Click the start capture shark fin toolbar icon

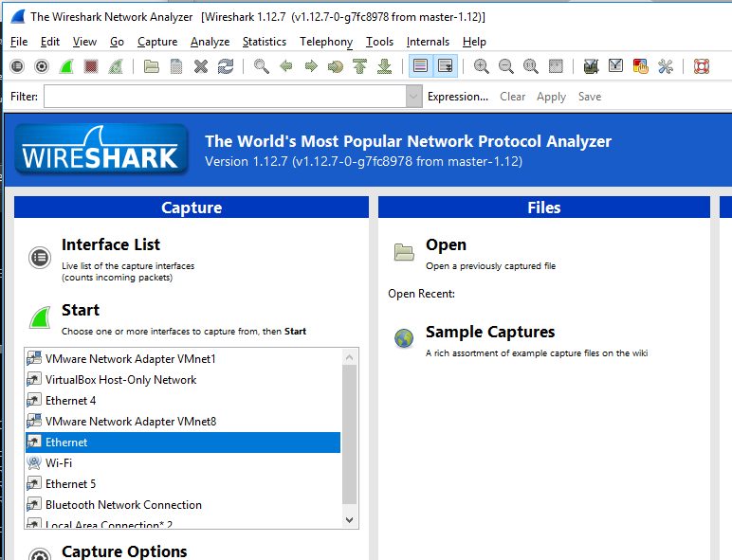pyautogui.click(x=66, y=66)
